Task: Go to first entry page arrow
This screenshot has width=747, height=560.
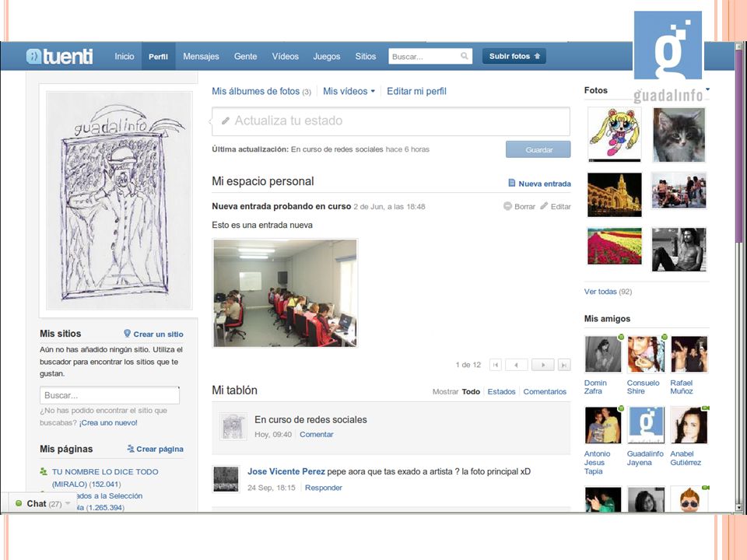Action: [x=496, y=366]
